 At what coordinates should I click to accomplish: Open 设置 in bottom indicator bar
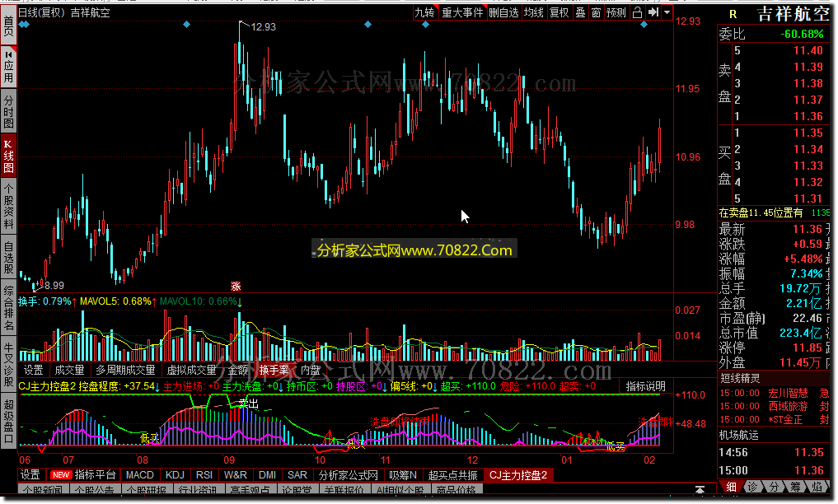click(x=30, y=474)
